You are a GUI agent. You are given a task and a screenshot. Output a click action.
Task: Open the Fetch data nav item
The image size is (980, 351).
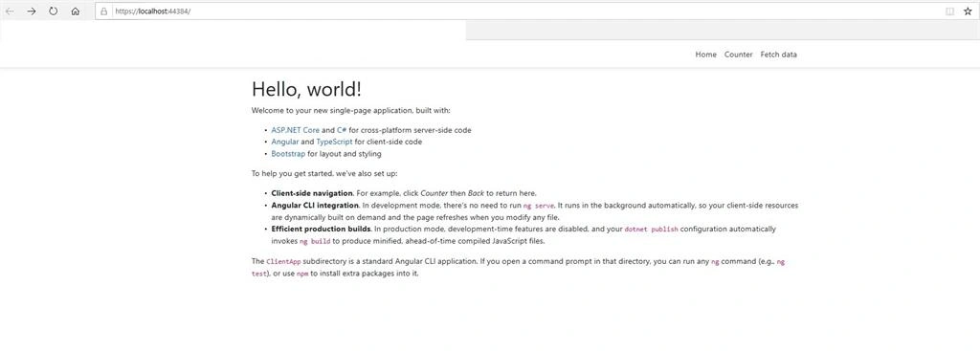pos(778,55)
